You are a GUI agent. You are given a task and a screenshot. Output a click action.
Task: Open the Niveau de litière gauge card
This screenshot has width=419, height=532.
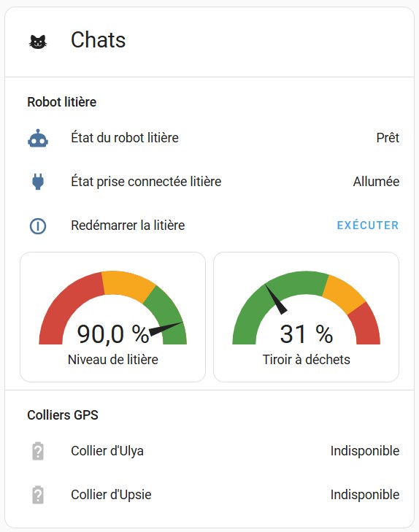(112, 317)
